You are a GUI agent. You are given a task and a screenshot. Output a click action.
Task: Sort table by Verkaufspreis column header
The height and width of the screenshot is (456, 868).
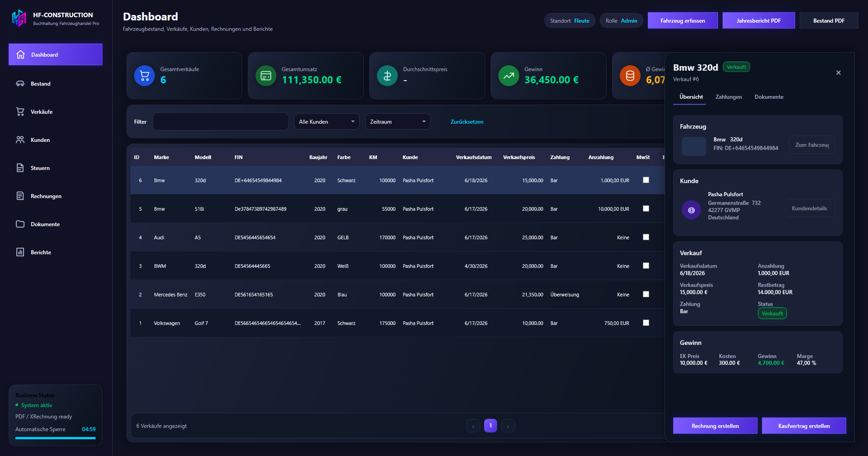point(519,157)
